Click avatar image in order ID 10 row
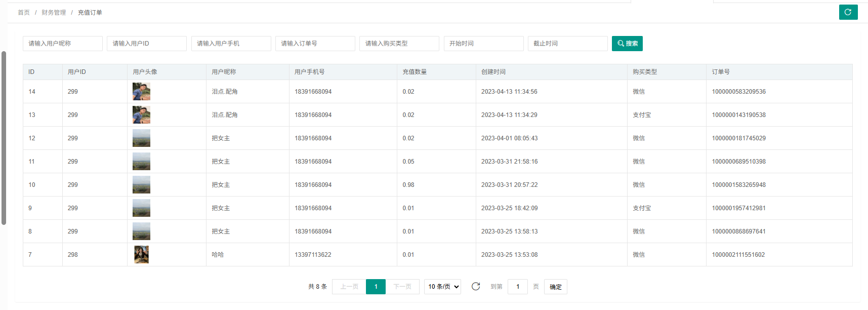The height and width of the screenshot is (310, 868). click(141, 185)
